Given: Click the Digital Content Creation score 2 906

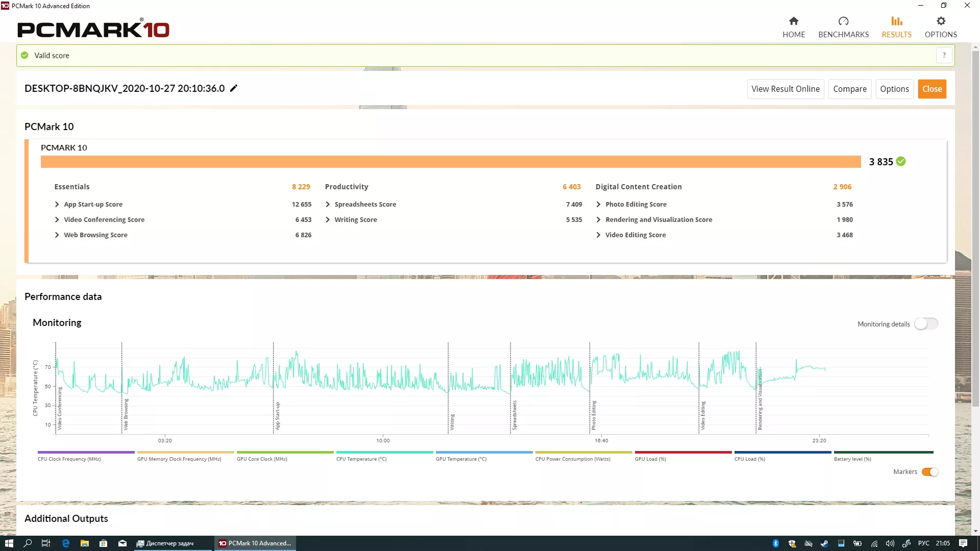Looking at the screenshot, I should [842, 187].
